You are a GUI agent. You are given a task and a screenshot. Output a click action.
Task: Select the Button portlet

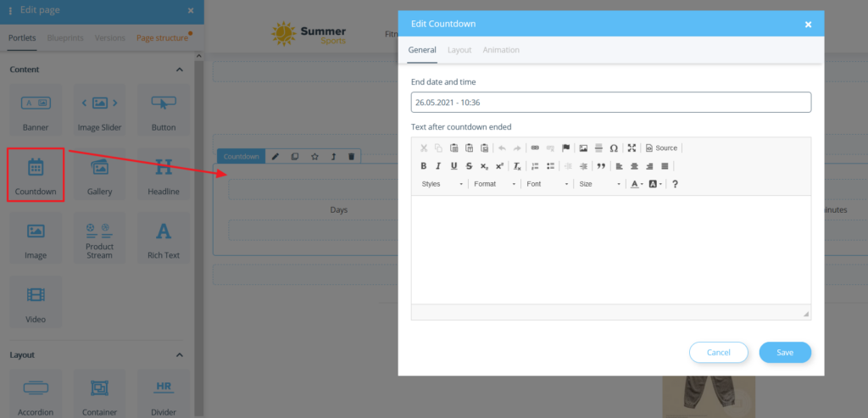coord(164,110)
